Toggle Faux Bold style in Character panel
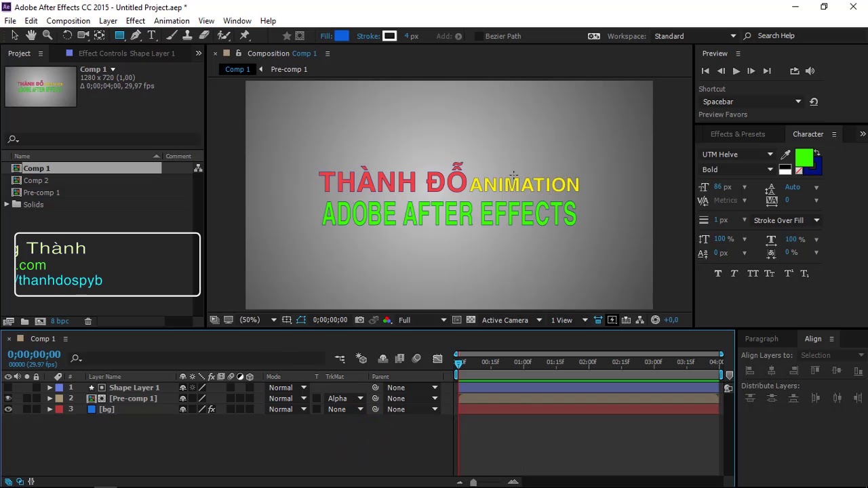This screenshot has height=488, width=868. pos(718,273)
